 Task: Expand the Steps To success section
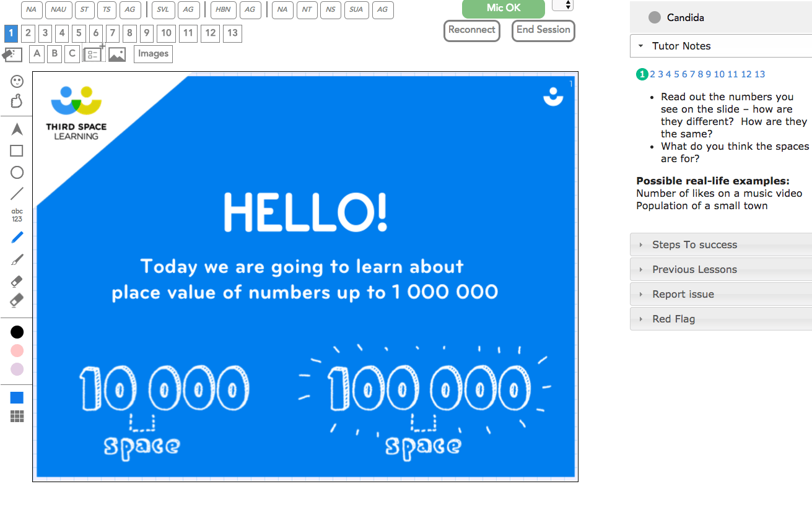(721, 244)
